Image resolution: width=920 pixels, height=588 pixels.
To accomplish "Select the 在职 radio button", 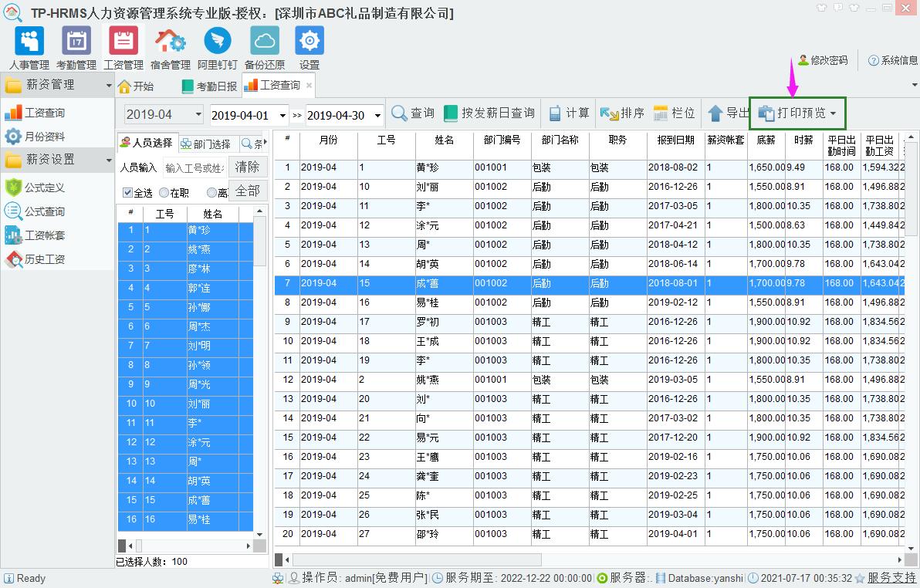I will [x=164, y=192].
